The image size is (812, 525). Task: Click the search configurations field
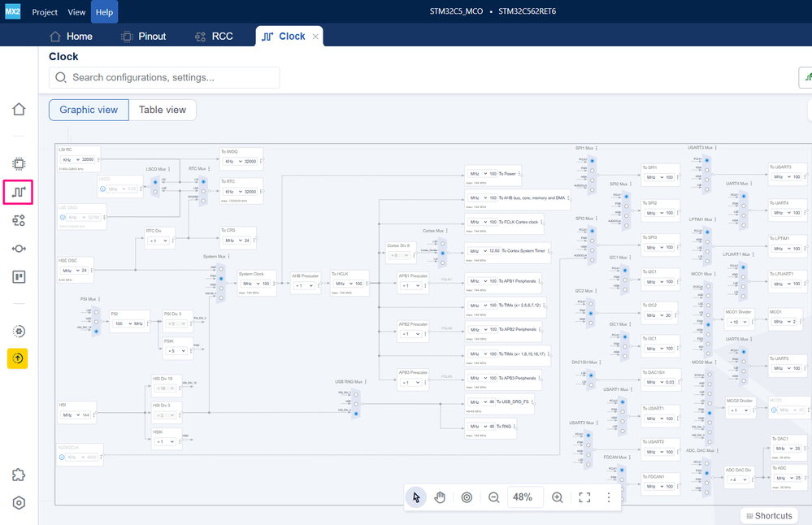click(164, 78)
